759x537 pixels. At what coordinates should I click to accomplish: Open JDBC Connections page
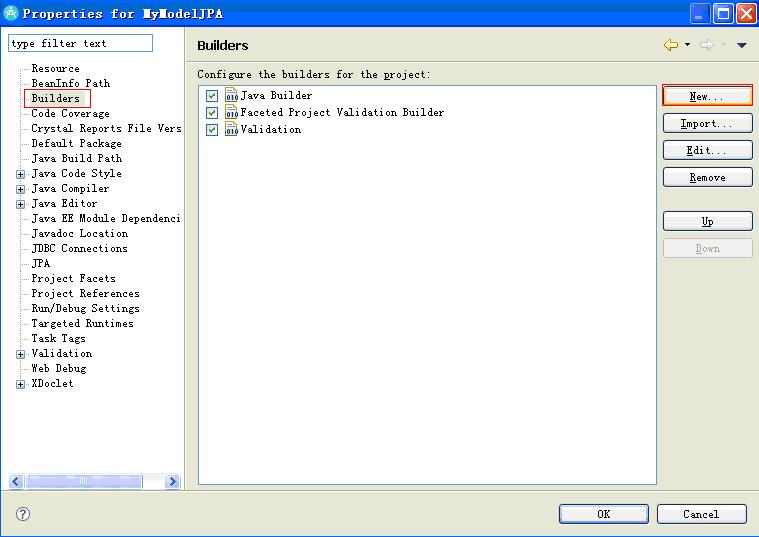tap(79, 248)
